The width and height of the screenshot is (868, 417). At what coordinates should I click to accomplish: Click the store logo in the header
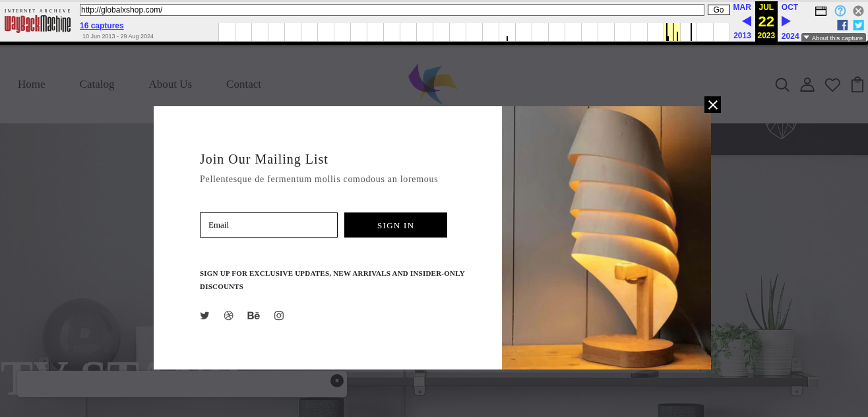click(433, 84)
